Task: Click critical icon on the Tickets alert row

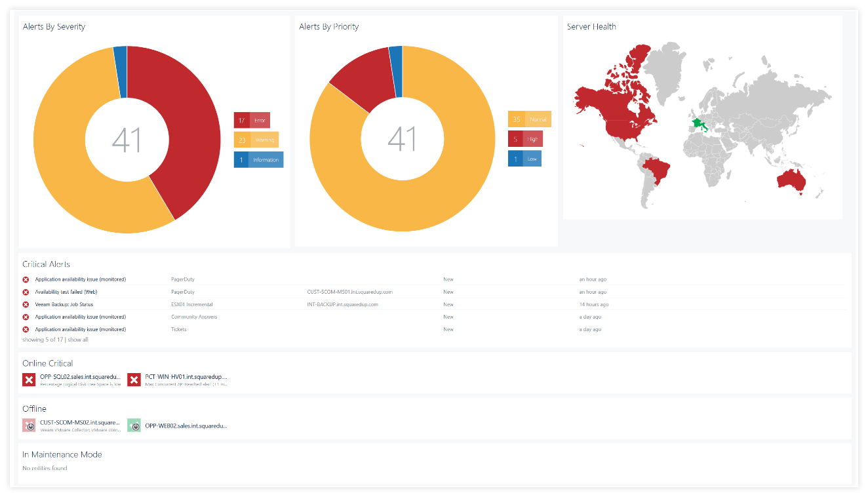Action: click(x=26, y=329)
